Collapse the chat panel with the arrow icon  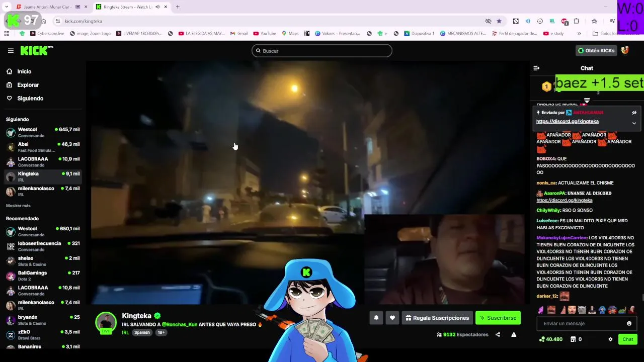coord(536,68)
